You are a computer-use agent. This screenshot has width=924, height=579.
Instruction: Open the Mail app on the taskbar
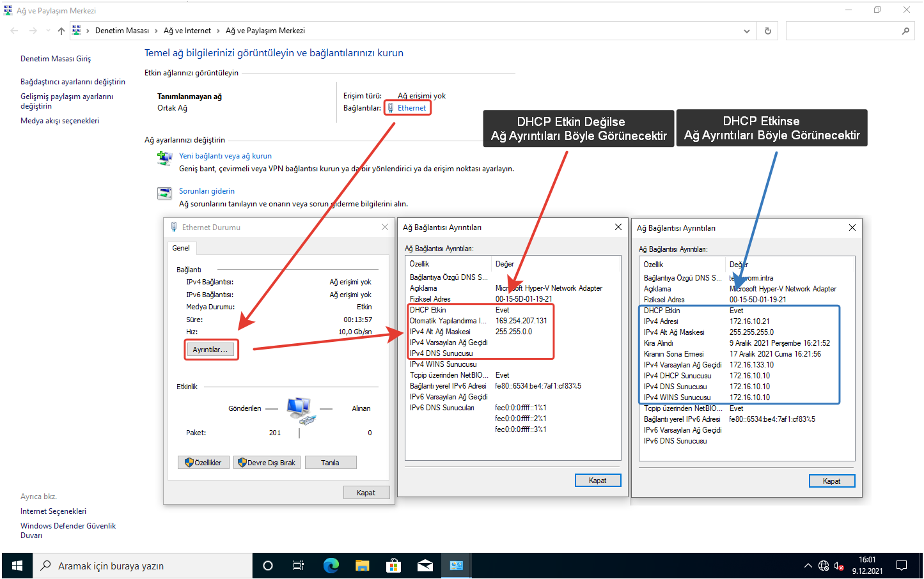coord(425,566)
